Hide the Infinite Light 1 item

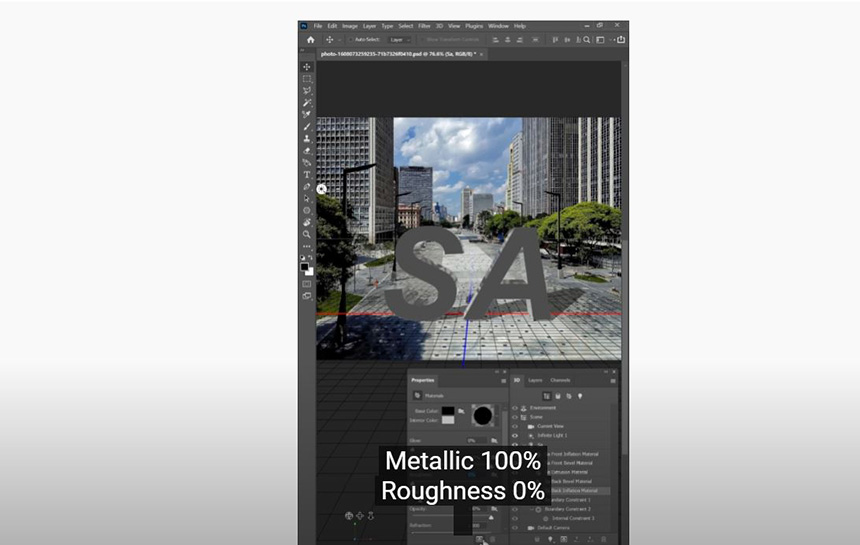tap(516, 436)
